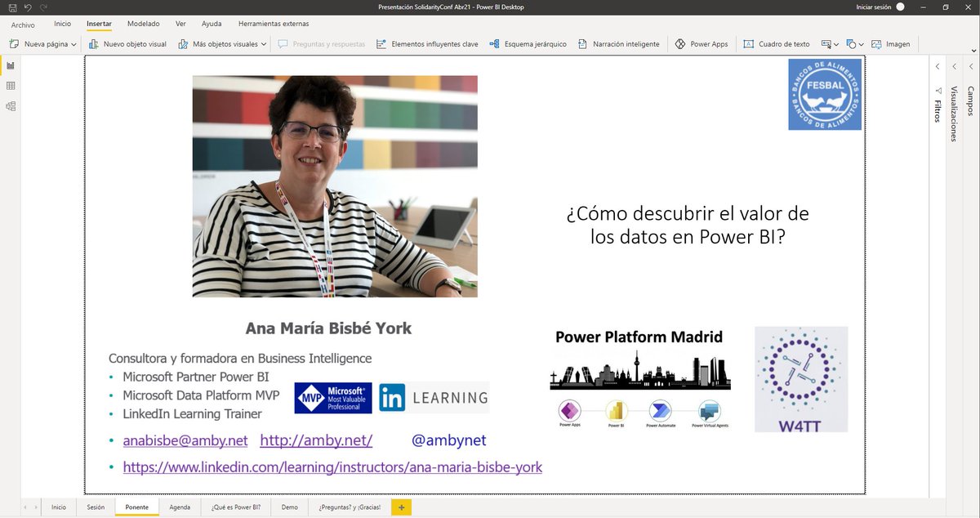Select the W4TT logo image

[801, 379]
